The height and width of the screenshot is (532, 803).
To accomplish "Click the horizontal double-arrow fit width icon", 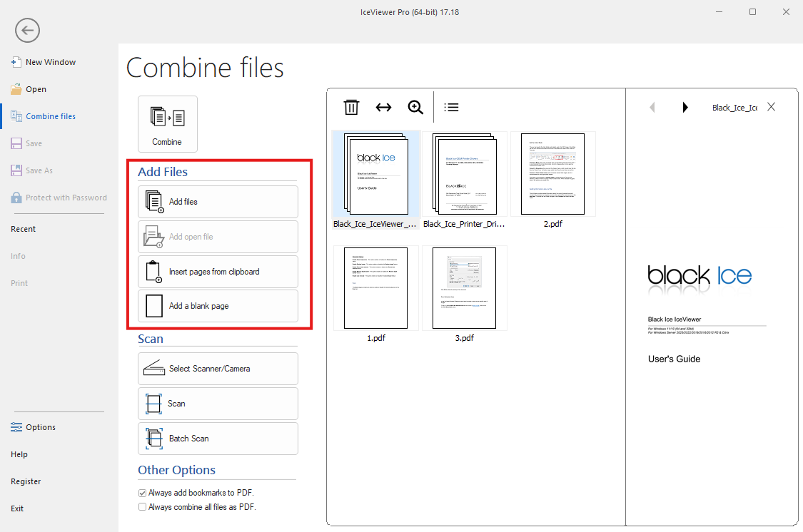I will (383, 107).
